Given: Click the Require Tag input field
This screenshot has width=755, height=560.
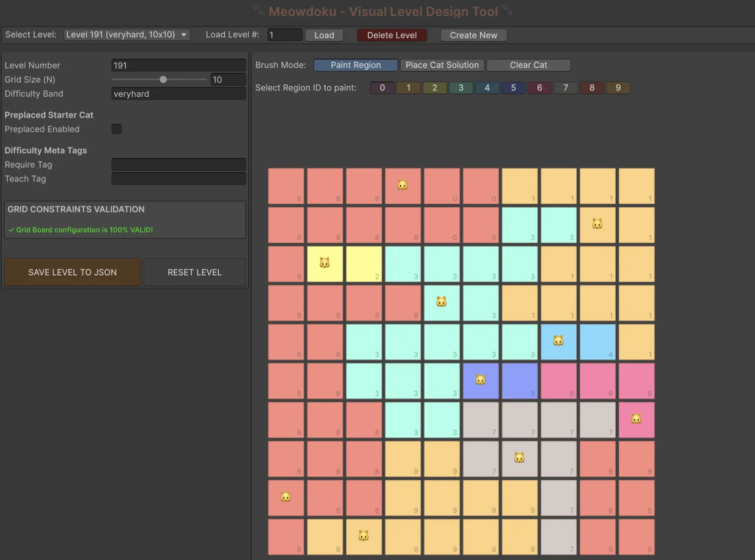Looking at the screenshot, I should pyautogui.click(x=179, y=165).
